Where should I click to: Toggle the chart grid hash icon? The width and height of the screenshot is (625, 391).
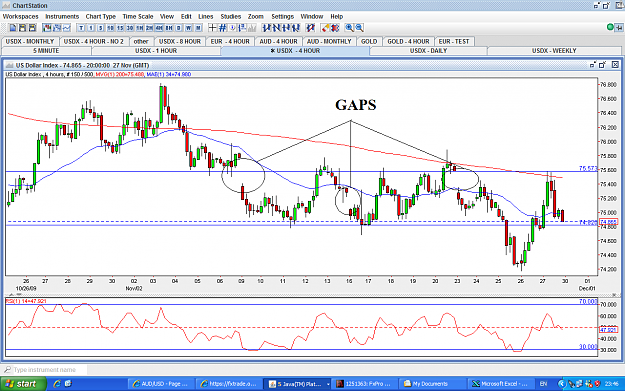tap(222, 28)
